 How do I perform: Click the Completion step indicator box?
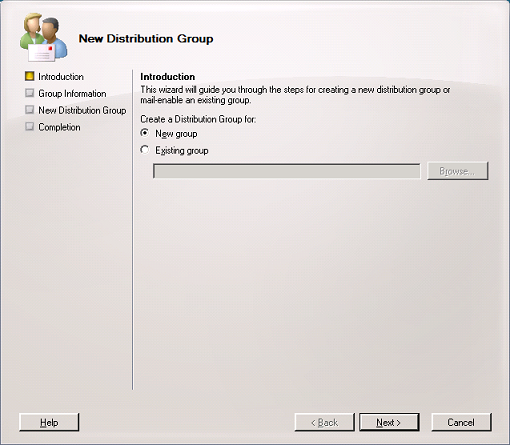coord(30,127)
